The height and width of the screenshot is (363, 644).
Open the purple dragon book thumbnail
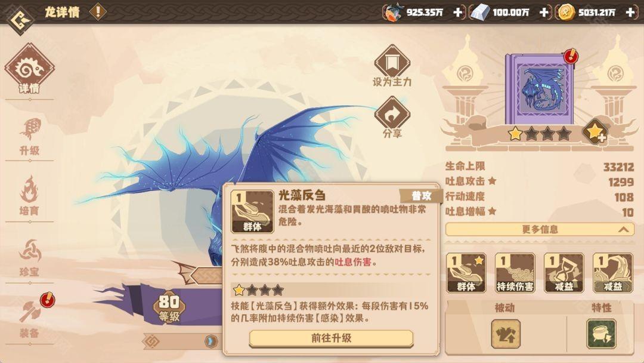[x=540, y=90]
